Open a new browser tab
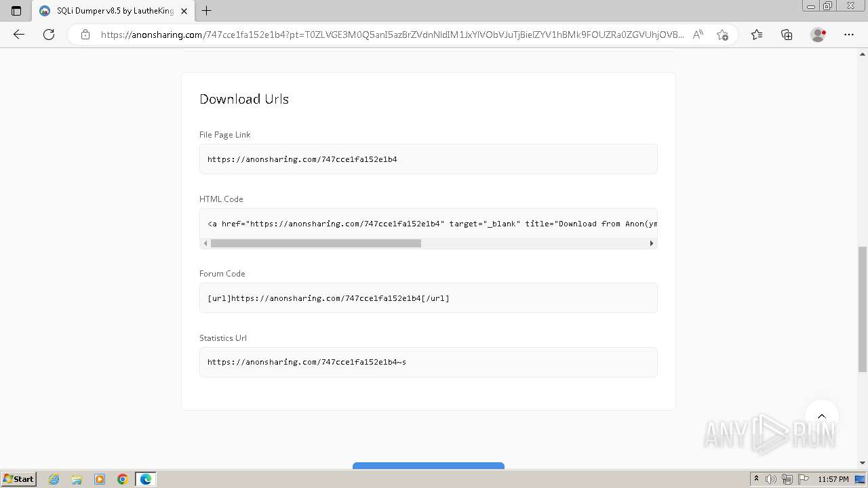 (207, 11)
